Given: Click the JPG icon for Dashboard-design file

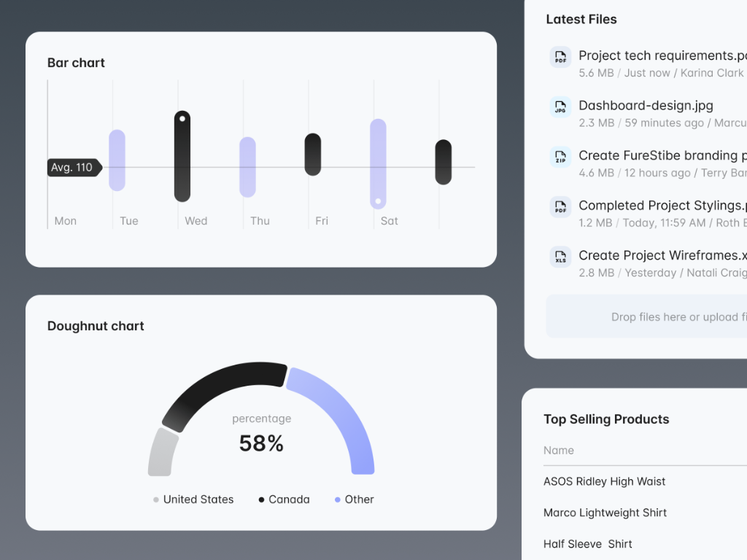Looking at the screenshot, I should (560, 107).
